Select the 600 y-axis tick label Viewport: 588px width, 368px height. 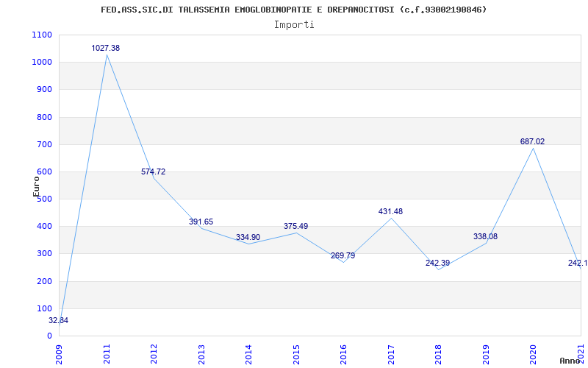click(45, 172)
